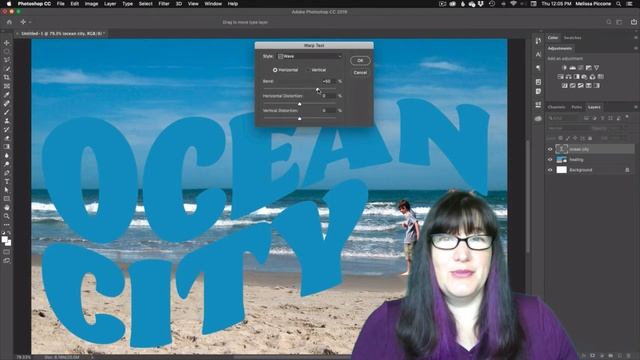Viewport: 640px width, 360px height.
Task: Select the Frame tool
Action: pyautogui.click(x=7, y=86)
